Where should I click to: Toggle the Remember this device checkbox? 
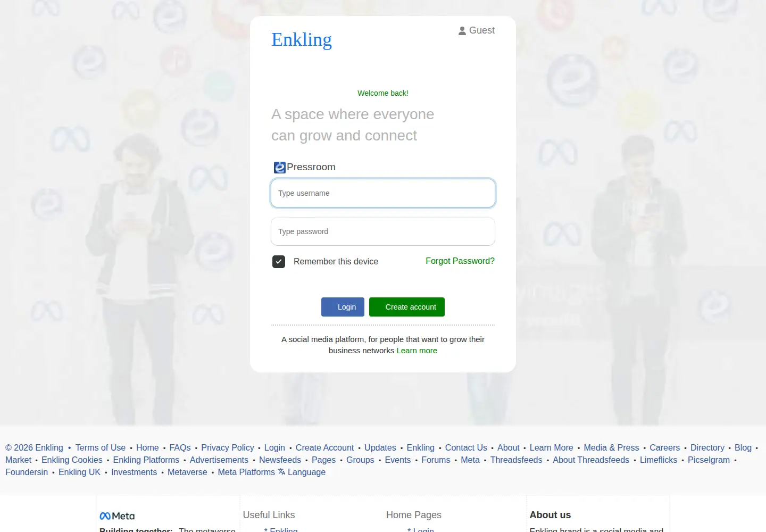[279, 261]
